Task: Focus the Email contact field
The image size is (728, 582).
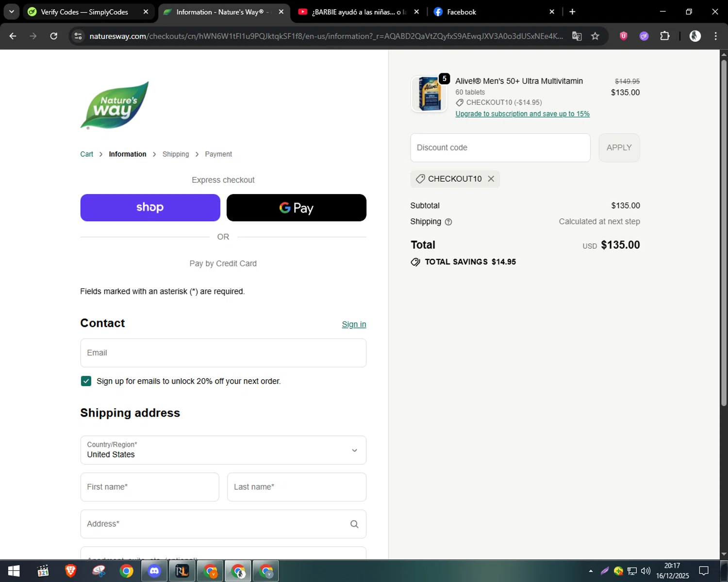Action: pos(223,353)
